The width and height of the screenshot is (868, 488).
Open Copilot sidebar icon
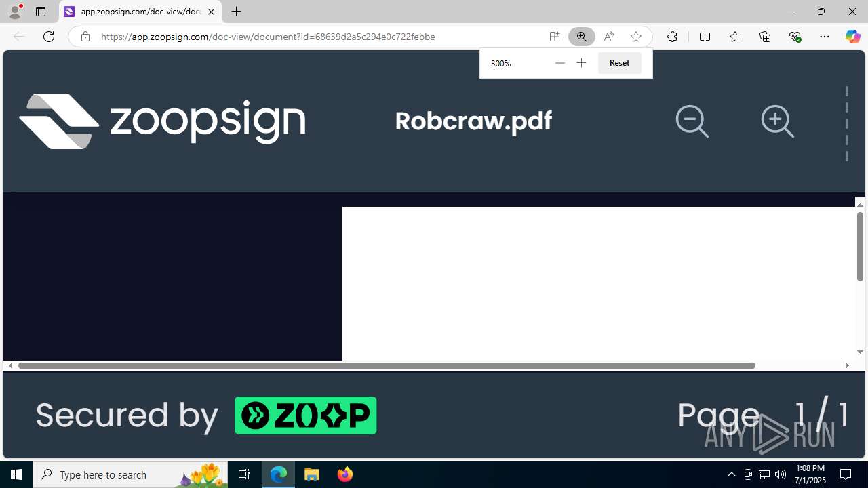tap(852, 37)
